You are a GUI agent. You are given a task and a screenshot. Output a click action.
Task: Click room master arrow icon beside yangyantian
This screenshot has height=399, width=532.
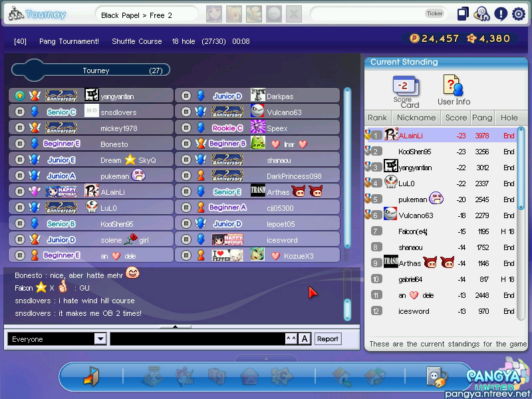click(20, 96)
